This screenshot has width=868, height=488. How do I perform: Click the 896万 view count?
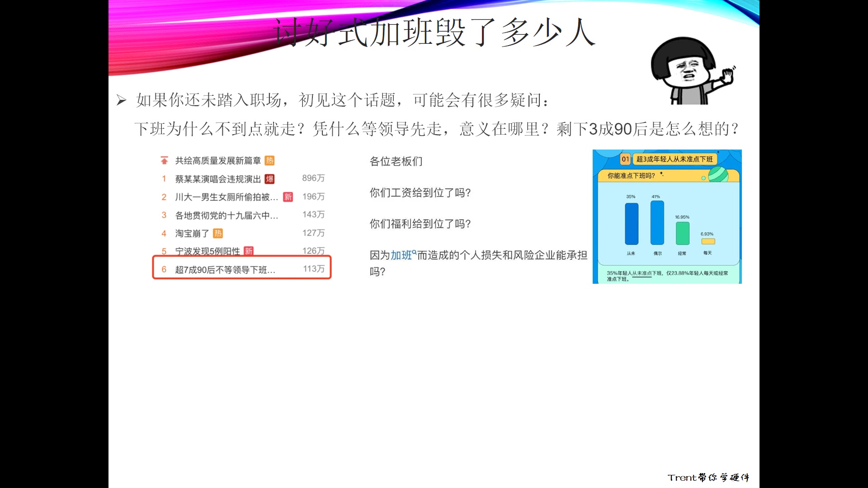[313, 178]
